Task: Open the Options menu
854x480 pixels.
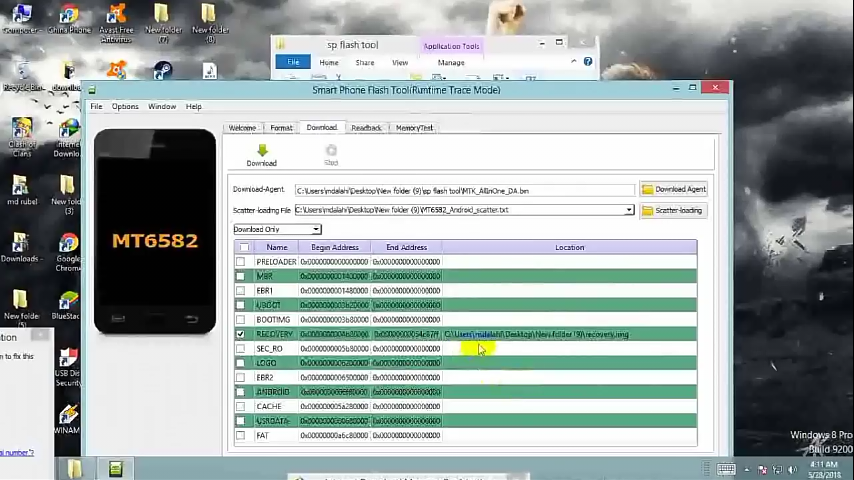Action: [125, 106]
